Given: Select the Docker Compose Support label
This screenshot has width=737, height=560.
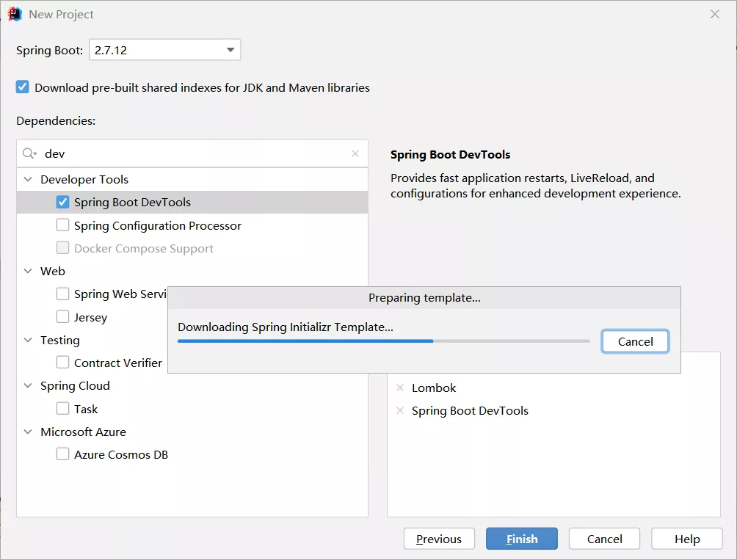Looking at the screenshot, I should [x=144, y=248].
